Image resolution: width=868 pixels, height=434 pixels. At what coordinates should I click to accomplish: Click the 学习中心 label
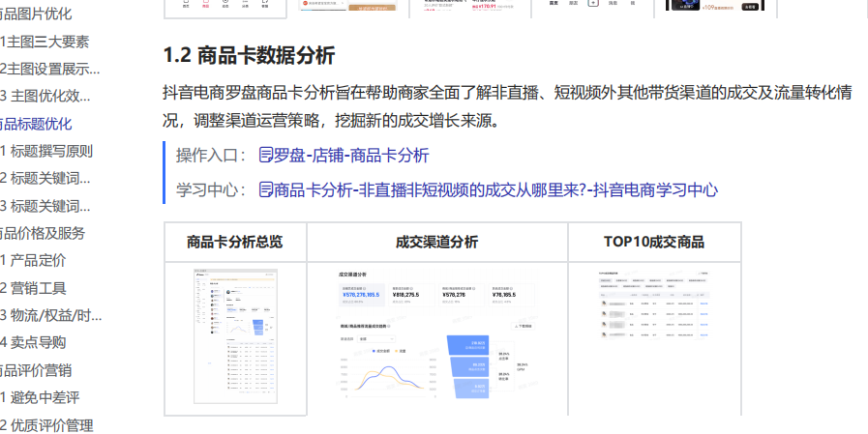(x=212, y=190)
